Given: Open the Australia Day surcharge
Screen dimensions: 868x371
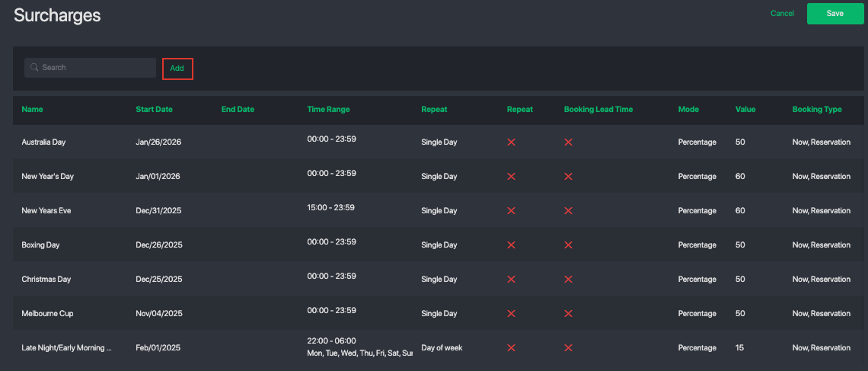Looking at the screenshot, I should pos(43,142).
